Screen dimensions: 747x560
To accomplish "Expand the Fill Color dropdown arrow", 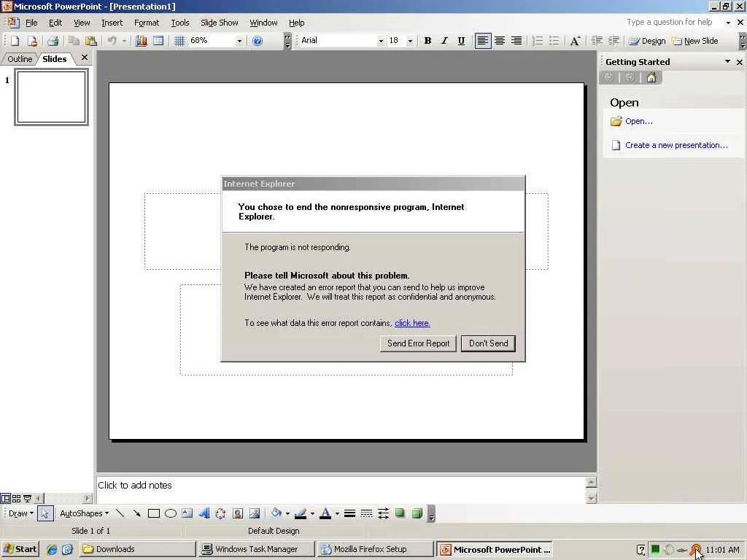I will click(287, 513).
